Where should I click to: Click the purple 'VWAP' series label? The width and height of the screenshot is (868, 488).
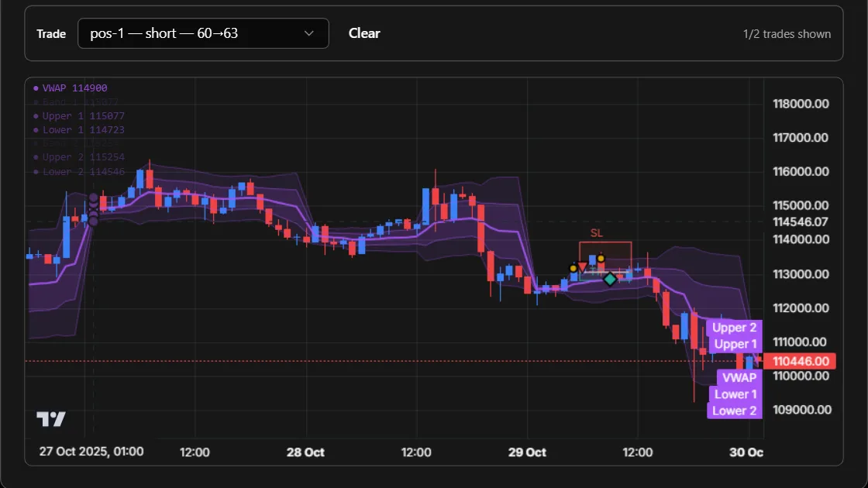pyautogui.click(x=739, y=377)
